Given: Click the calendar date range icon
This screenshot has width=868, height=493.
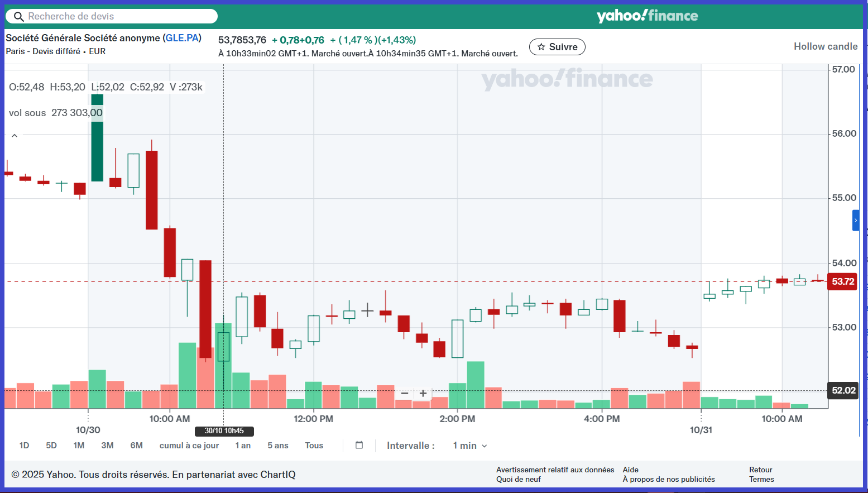Looking at the screenshot, I should pyautogui.click(x=359, y=445).
